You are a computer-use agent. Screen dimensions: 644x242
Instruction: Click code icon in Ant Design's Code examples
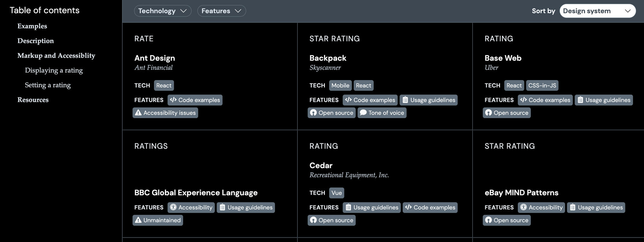173,100
